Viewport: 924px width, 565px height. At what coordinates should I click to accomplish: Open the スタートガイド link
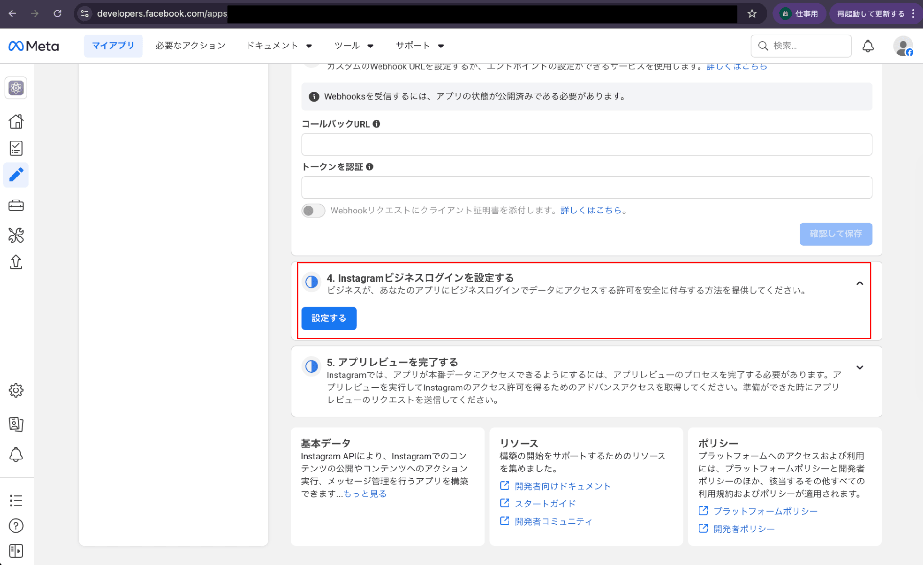point(545,504)
